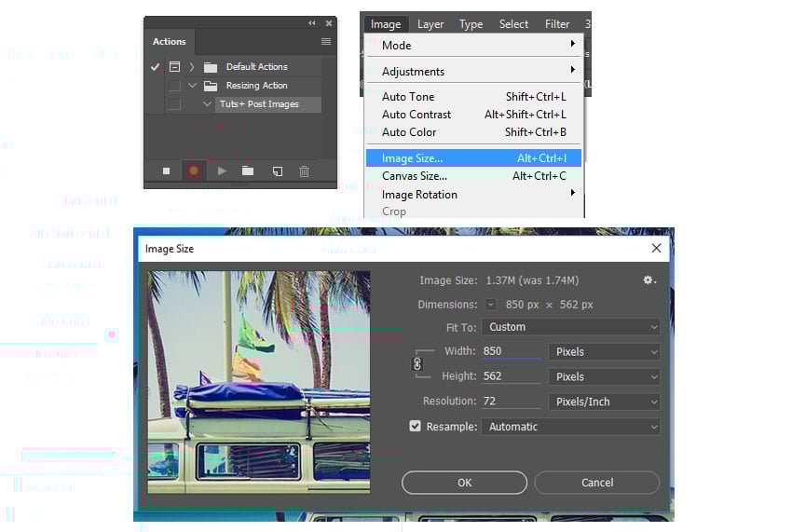
Task: Open the Image Rotation submenu
Action: tap(473, 194)
